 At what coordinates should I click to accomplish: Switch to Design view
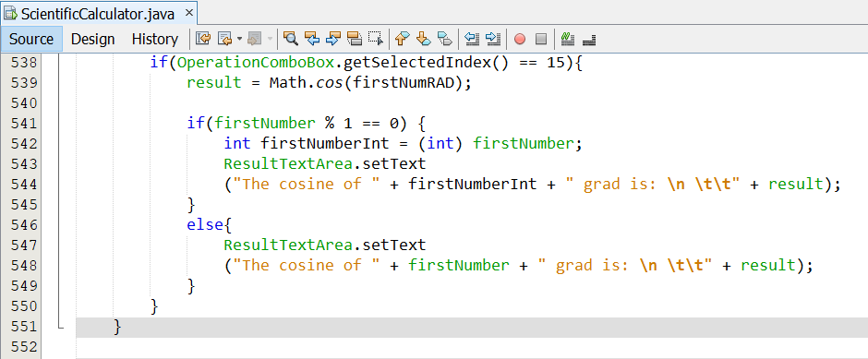tap(93, 40)
